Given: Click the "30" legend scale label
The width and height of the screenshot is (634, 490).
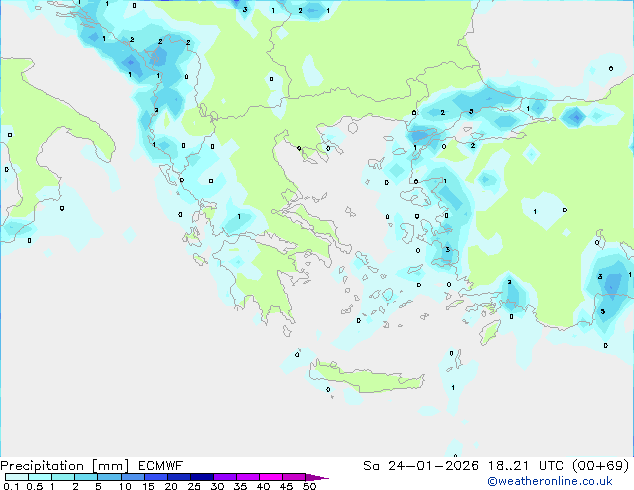Looking at the screenshot, I should pos(217,486).
